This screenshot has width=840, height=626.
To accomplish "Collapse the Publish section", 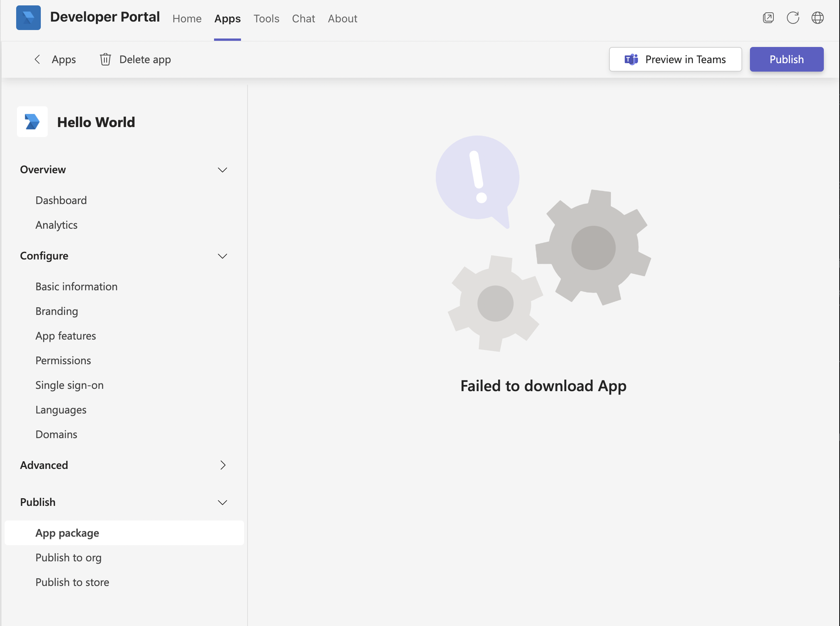I will 223,502.
